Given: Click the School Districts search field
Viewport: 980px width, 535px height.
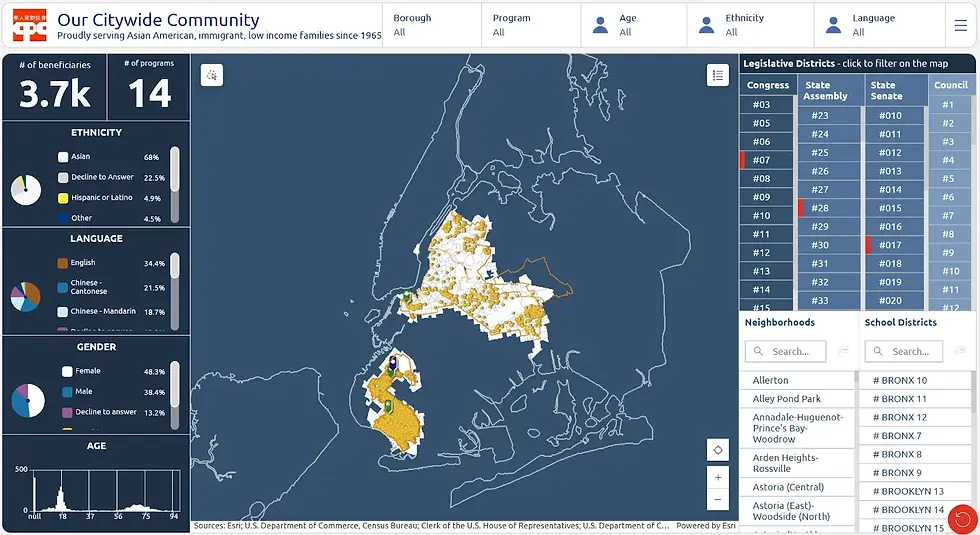Looking at the screenshot, I should click(904, 351).
